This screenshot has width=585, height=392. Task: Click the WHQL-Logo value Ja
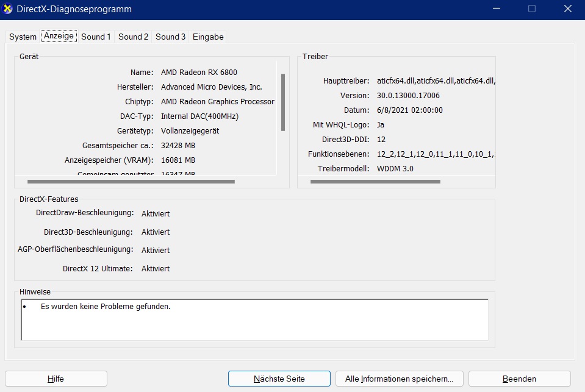click(380, 125)
